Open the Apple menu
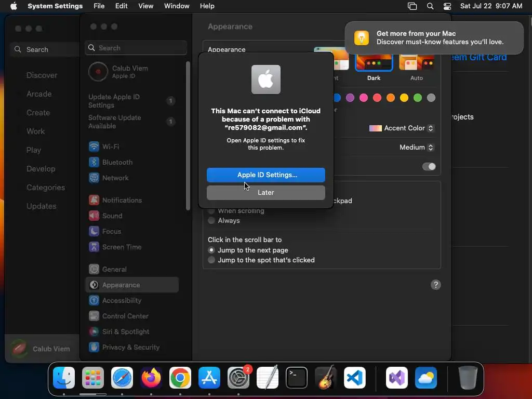This screenshot has width=532, height=399. tap(14, 6)
